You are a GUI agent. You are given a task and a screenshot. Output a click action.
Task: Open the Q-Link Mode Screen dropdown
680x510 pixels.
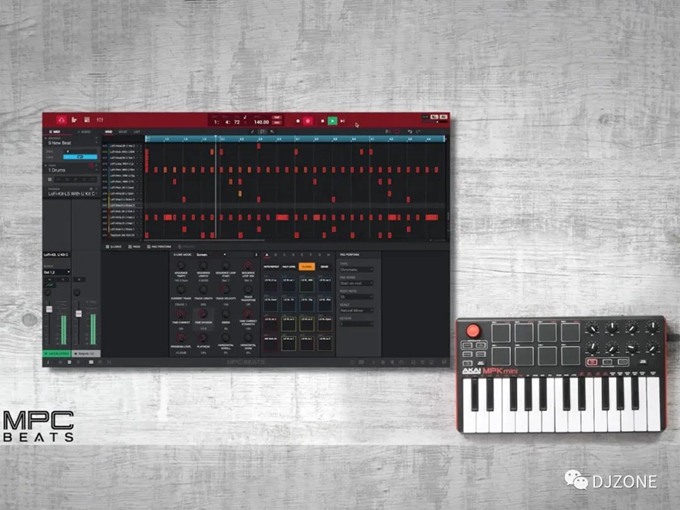[211, 255]
